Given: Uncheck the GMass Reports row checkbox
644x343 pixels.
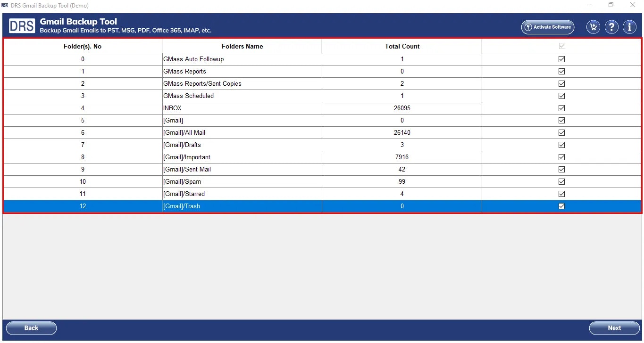Looking at the screenshot, I should pos(561,71).
